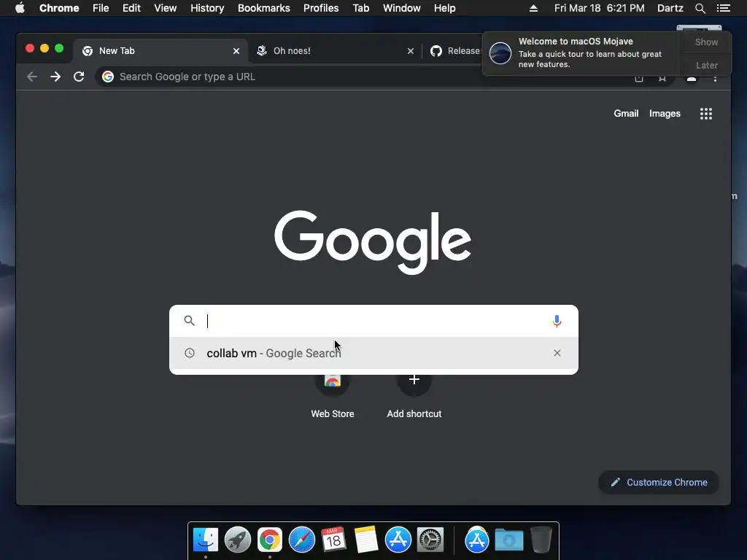Click the Customize Chrome button
The width and height of the screenshot is (747, 560).
[x=659, y=483]
